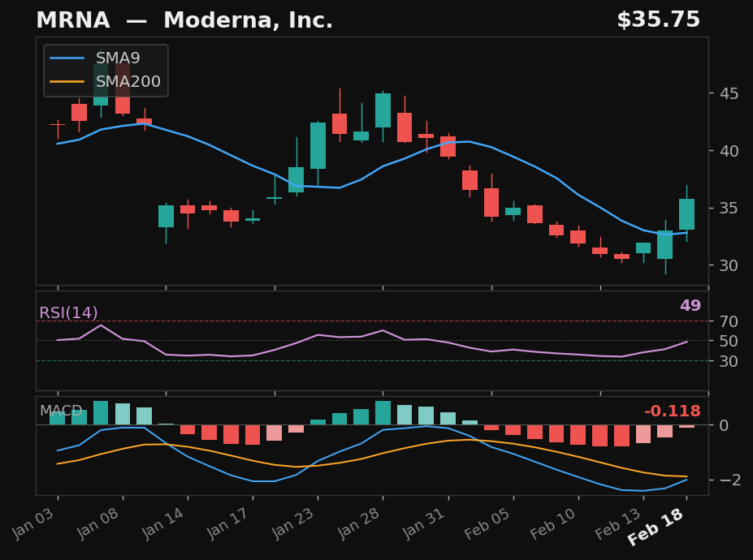Click the Feb 05 date label
753x560 pixels.
(487, 523)
